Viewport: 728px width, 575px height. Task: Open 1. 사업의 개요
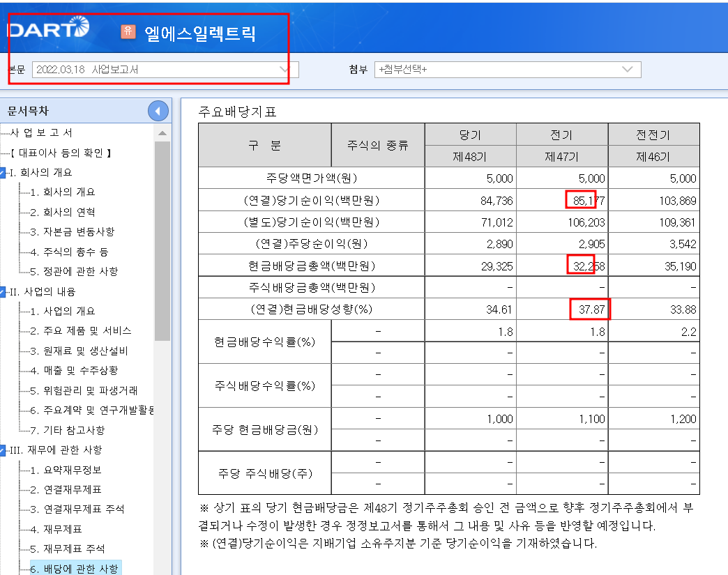point(63,312)
